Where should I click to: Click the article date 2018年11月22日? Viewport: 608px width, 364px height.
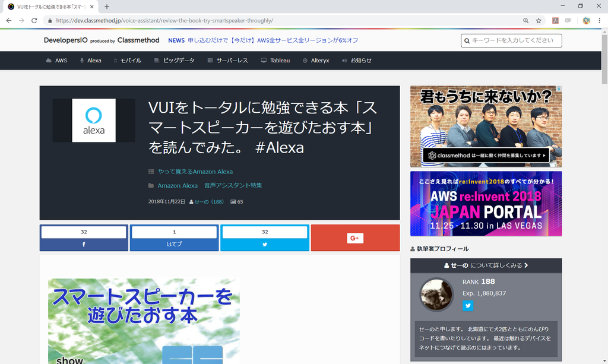point(167,201)
